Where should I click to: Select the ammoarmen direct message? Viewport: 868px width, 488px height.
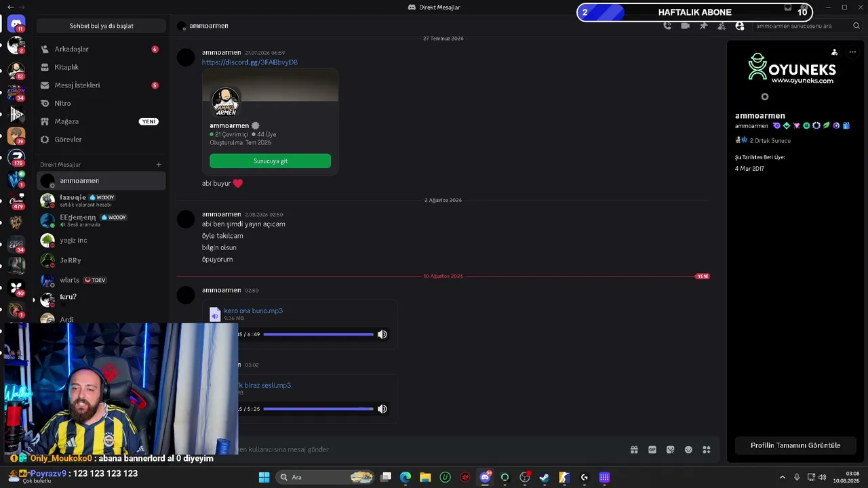[x=101, y=181]
